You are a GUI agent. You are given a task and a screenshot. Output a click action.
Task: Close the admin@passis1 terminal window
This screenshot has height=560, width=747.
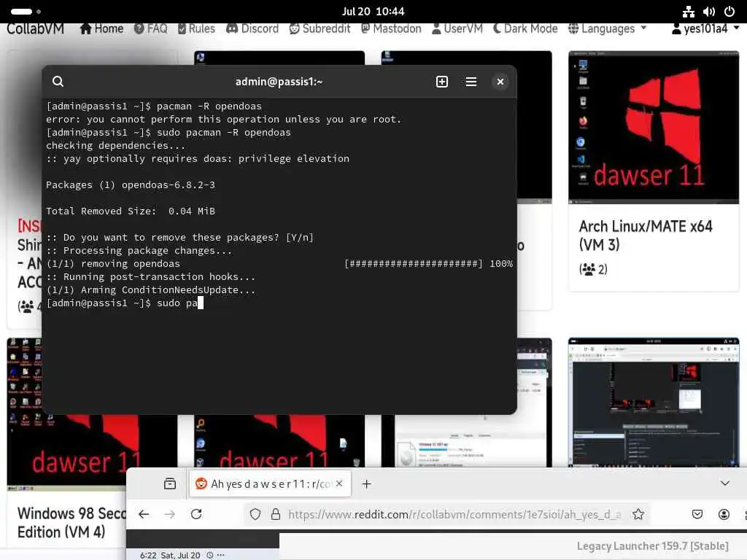coord(500,82)
